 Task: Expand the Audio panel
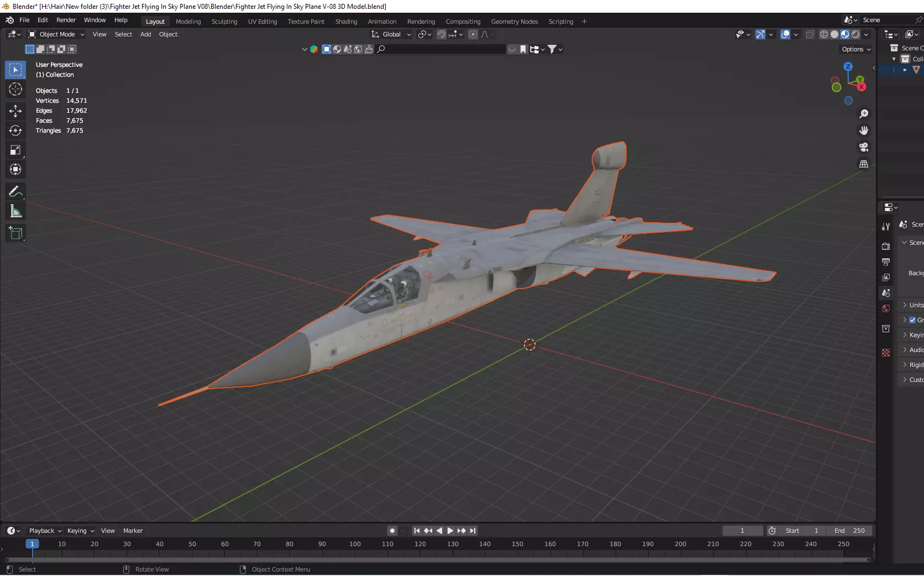point(912,350)
